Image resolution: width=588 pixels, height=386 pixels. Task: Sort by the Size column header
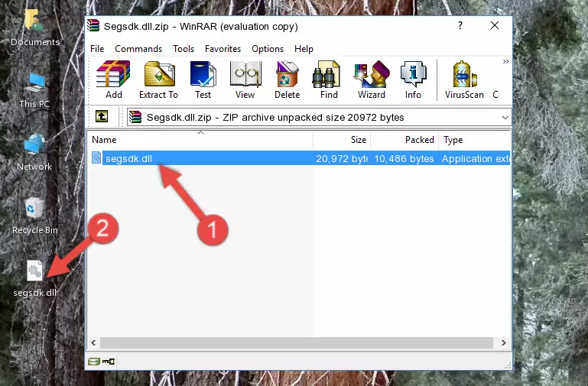tap(342, 140)
